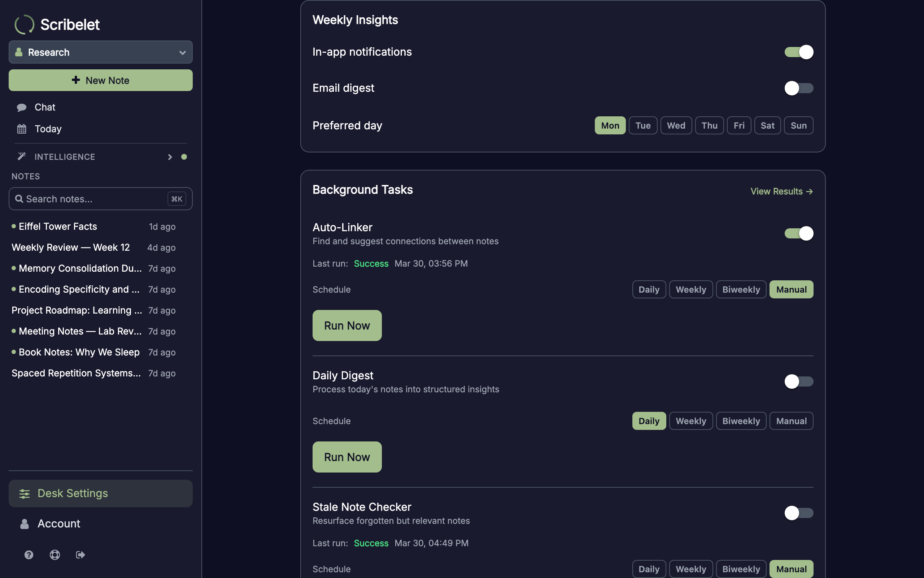This screenshot has height=578, width=924.
Task: Enable the Email digest toggle
Action: (x=799, y=88)
